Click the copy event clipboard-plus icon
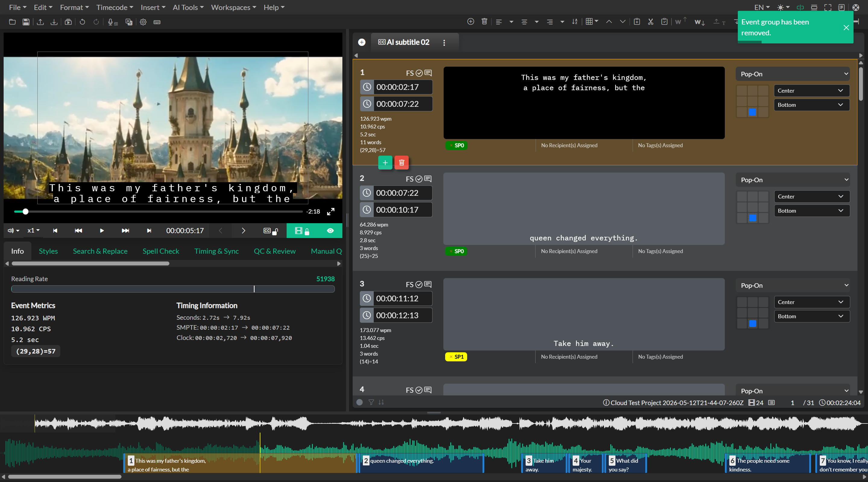The width and height of the screenshot is (868, 482). point(637,22)
